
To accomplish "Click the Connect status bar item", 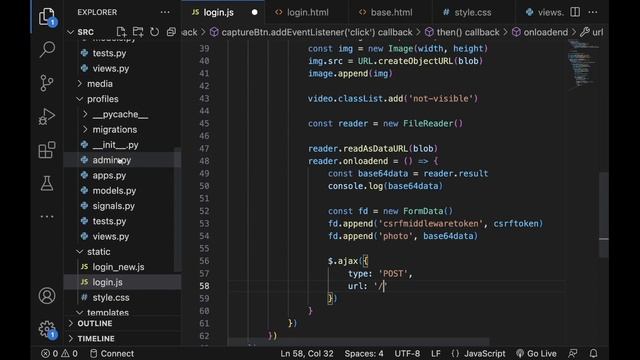I will 112,353.
